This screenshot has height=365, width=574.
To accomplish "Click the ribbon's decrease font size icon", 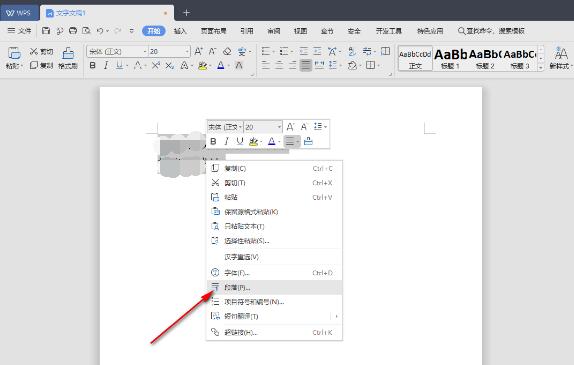I will click(x=212, y=52).
